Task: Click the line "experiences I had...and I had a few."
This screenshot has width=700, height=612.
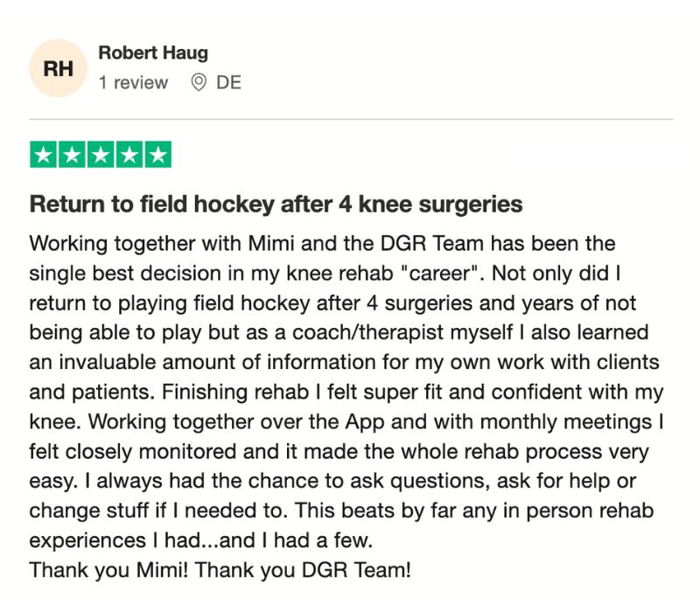Action: (201, 540)
